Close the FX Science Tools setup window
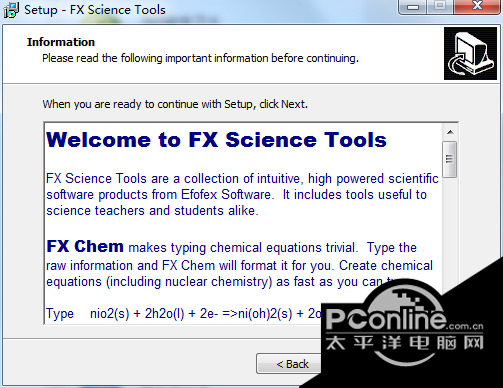The width and height of the screenshot is (503, 388). click(477, 6)
